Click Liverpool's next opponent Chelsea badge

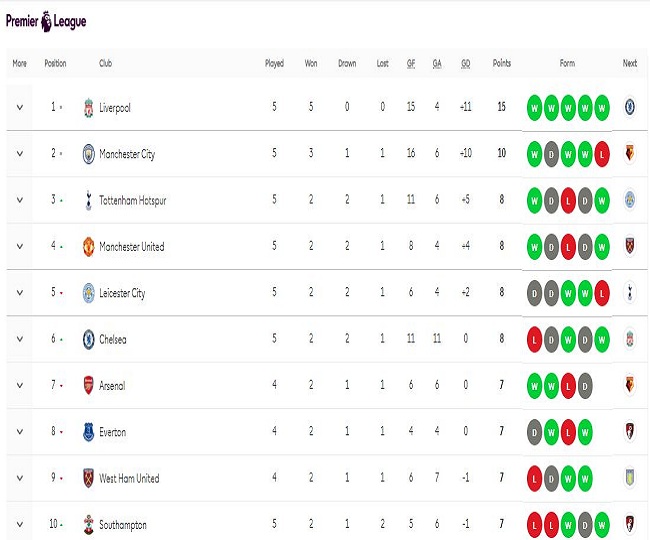630,108
